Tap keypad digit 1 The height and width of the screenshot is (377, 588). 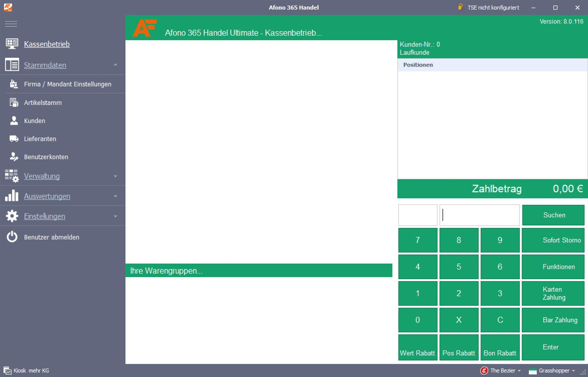click(x=418, y=293)
